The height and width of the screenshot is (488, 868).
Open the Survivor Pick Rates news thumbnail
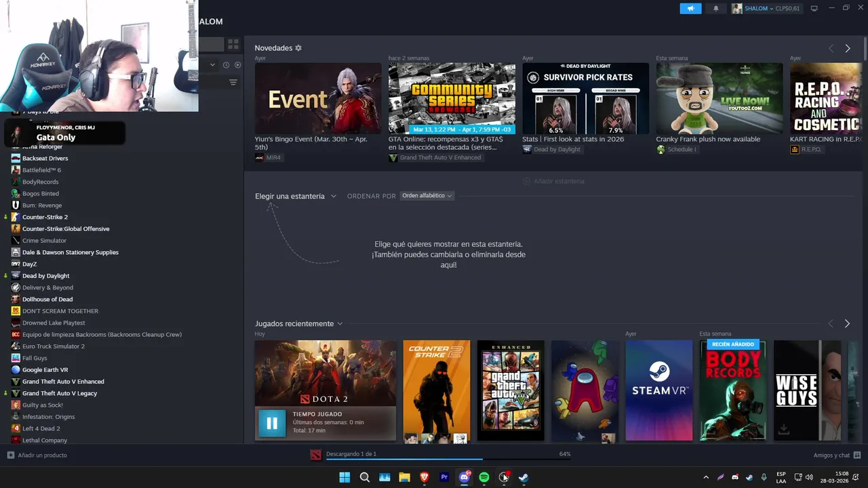point(585,98)
